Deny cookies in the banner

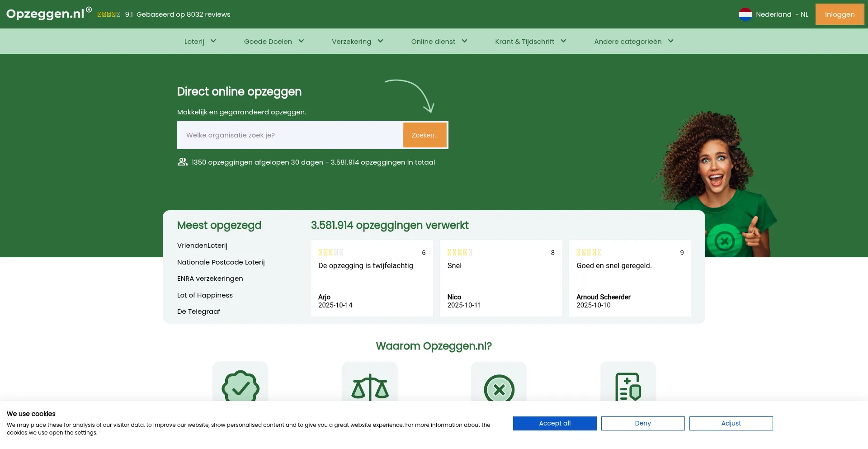click(x=642, y=423)
